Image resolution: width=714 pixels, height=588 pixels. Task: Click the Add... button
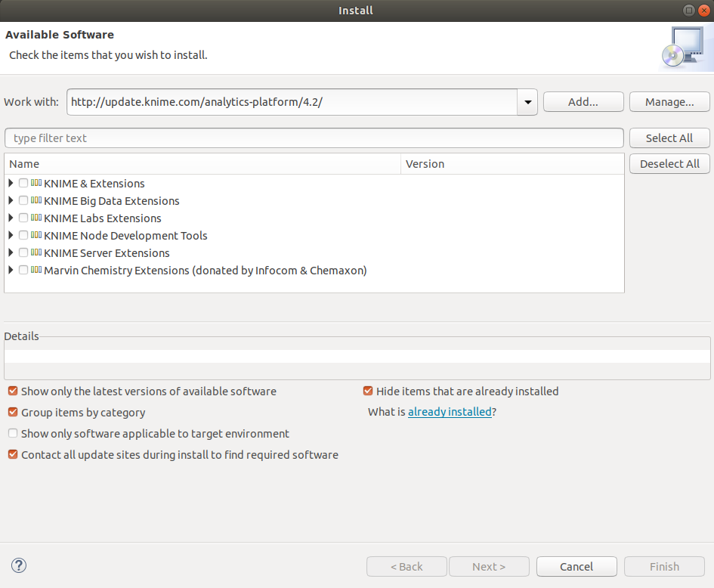[583, 101]
